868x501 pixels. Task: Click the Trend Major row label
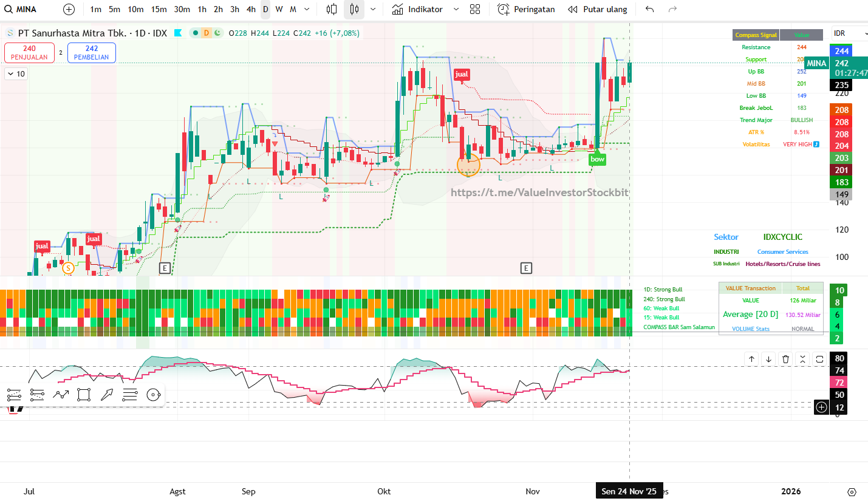pos(756,120)
